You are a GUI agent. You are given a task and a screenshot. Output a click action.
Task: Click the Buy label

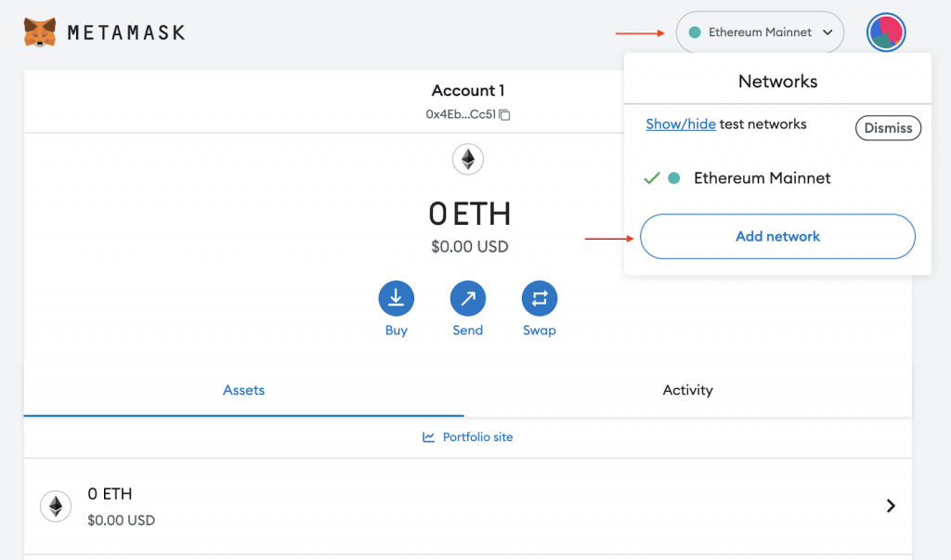396,331
